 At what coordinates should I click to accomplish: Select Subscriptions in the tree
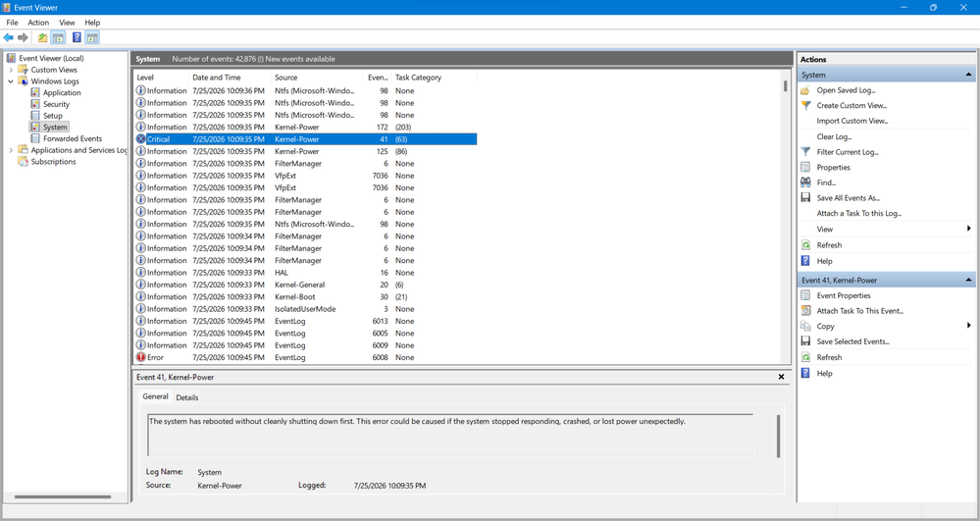pyautogui.click(x=53, y=161)
